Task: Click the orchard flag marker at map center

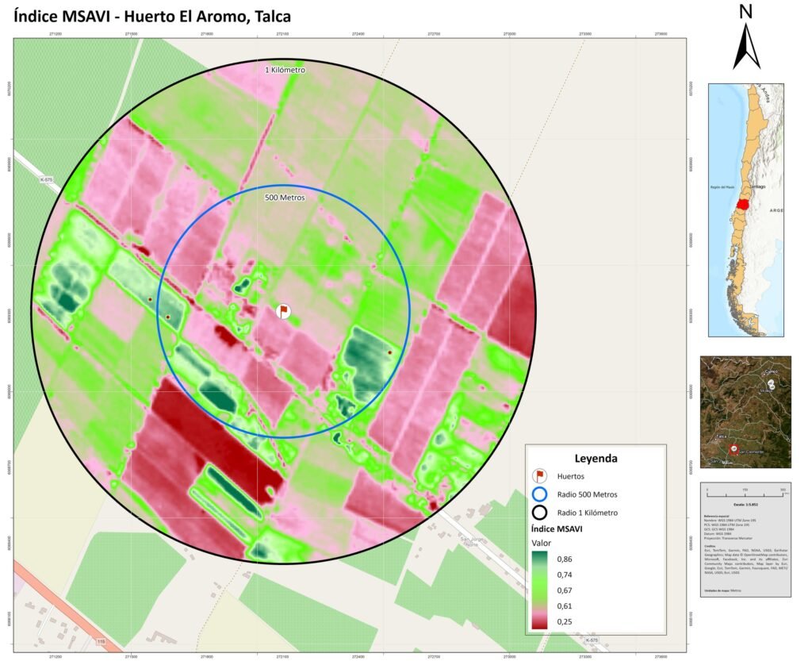Action: (283, 311)
